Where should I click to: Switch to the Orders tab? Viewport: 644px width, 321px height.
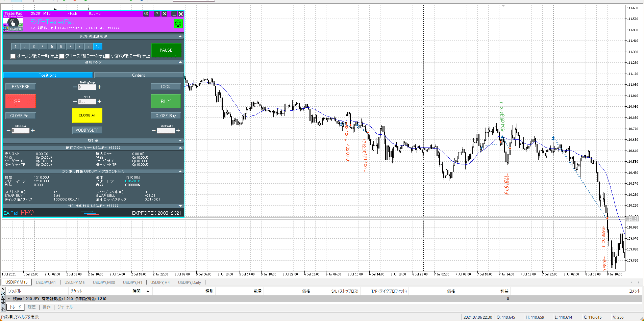139,75
